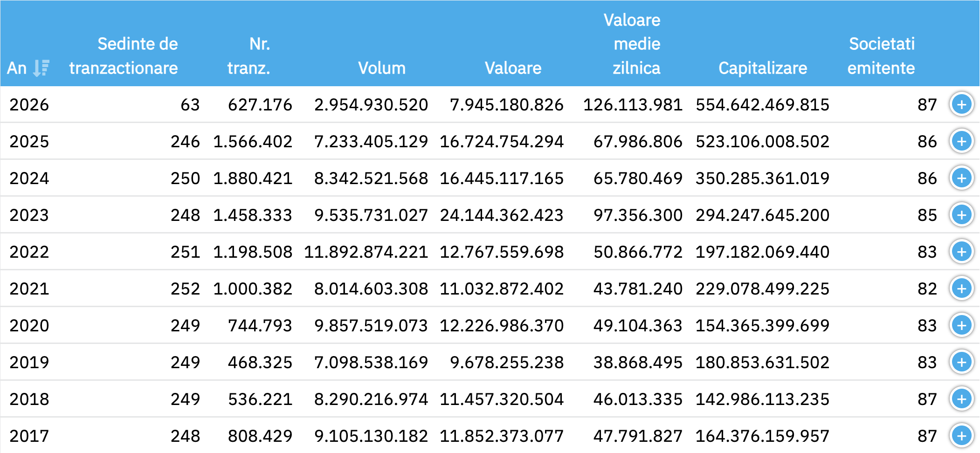Select the 2026 year cell
The image size is (980, 453).
pyautogui.click(x=29, y=105)
